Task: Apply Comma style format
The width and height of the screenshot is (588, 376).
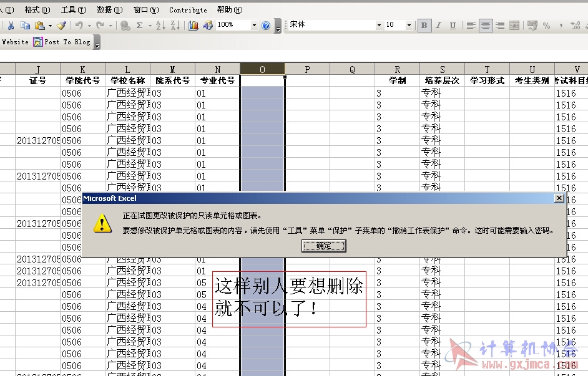Action: click(561, 26)
